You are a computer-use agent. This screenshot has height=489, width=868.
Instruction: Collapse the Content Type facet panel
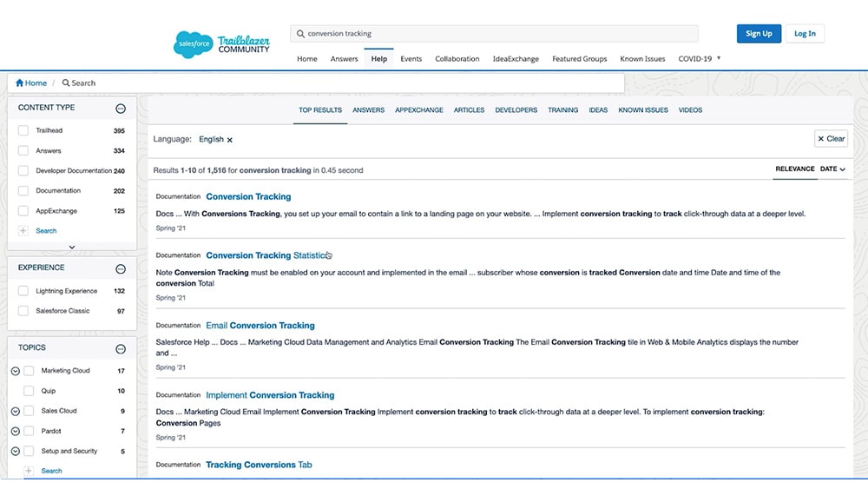click(x=121, y=109)
